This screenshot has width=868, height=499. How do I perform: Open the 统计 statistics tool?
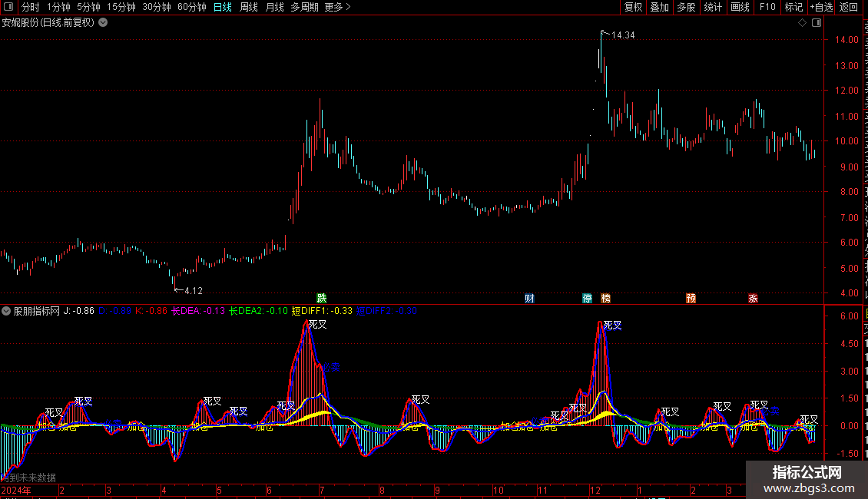(x=713, y=7)
